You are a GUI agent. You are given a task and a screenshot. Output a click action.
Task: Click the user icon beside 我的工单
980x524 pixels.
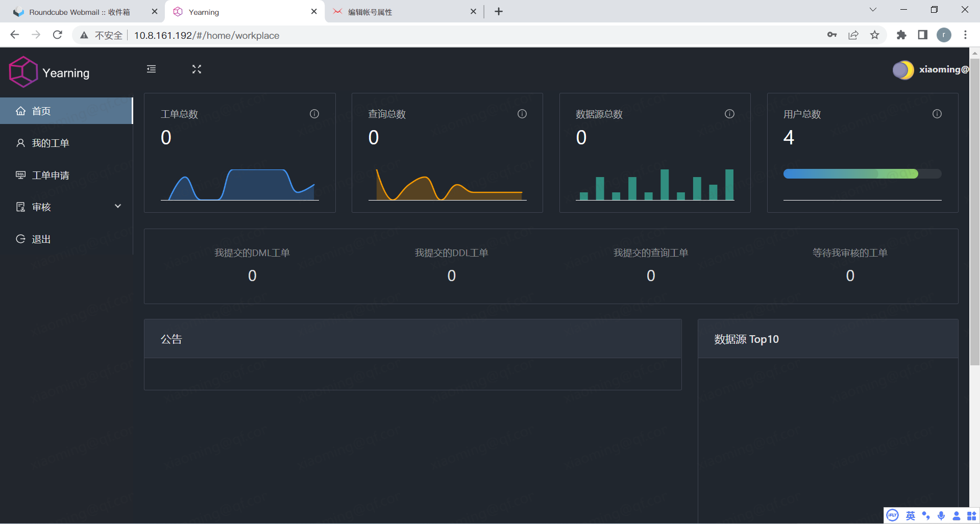point(20,143)
